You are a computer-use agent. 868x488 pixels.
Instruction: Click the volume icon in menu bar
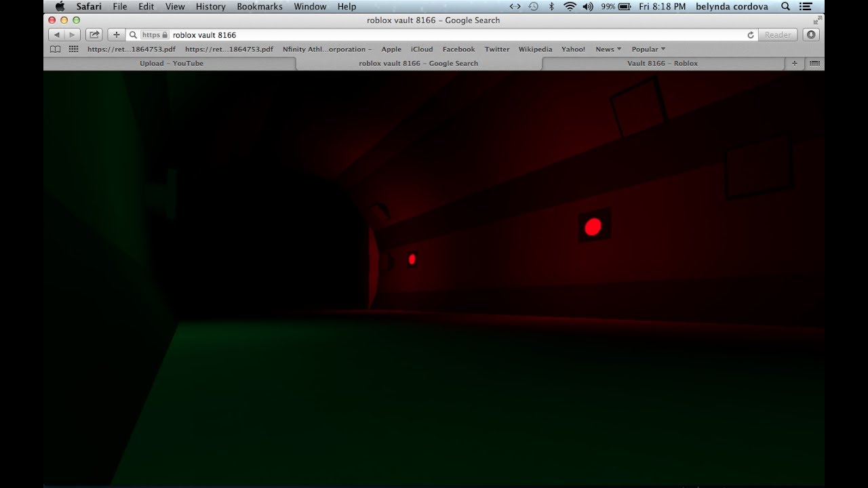click(x=588, y=6)
